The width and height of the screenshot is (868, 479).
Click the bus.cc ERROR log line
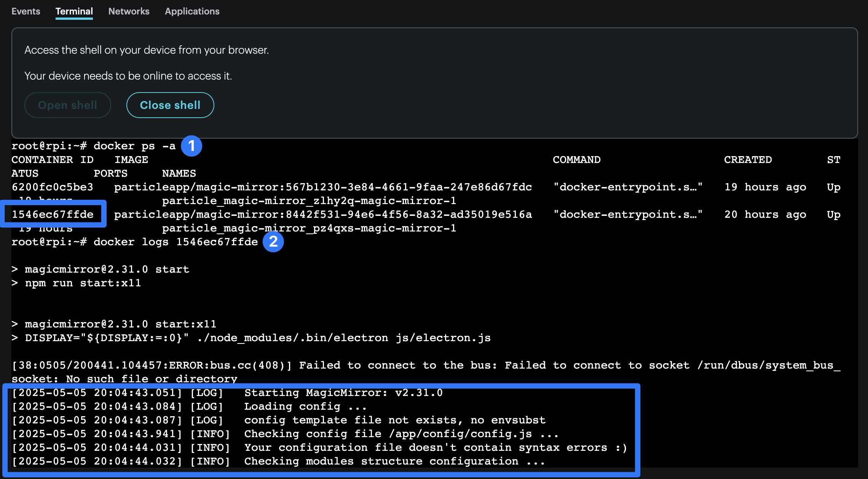point(426,366)
